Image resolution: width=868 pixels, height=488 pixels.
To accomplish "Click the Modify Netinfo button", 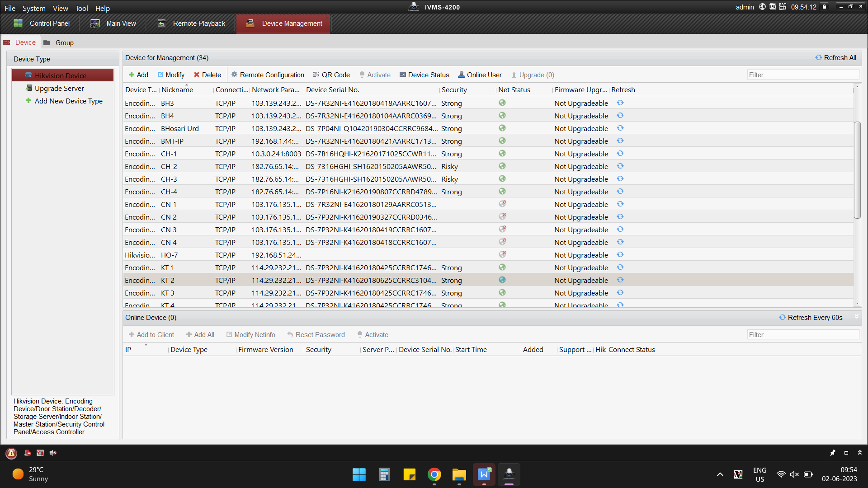I will 251,335.
